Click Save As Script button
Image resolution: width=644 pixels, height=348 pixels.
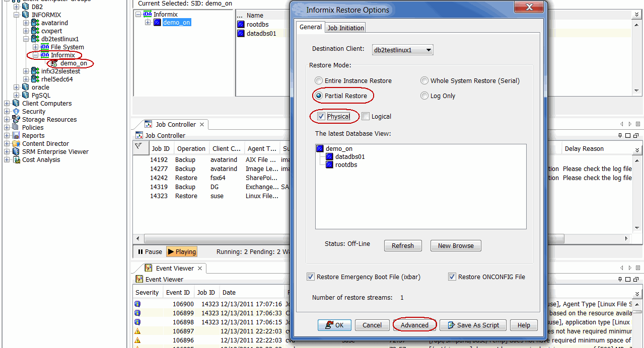coord(473,325)
